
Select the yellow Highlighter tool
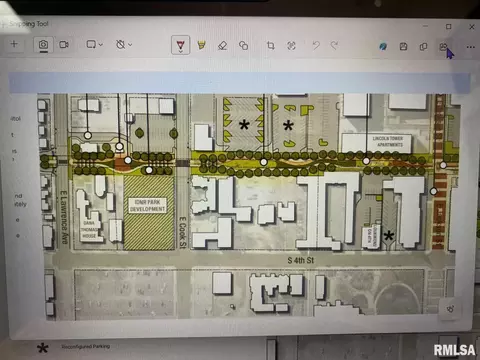201,45
